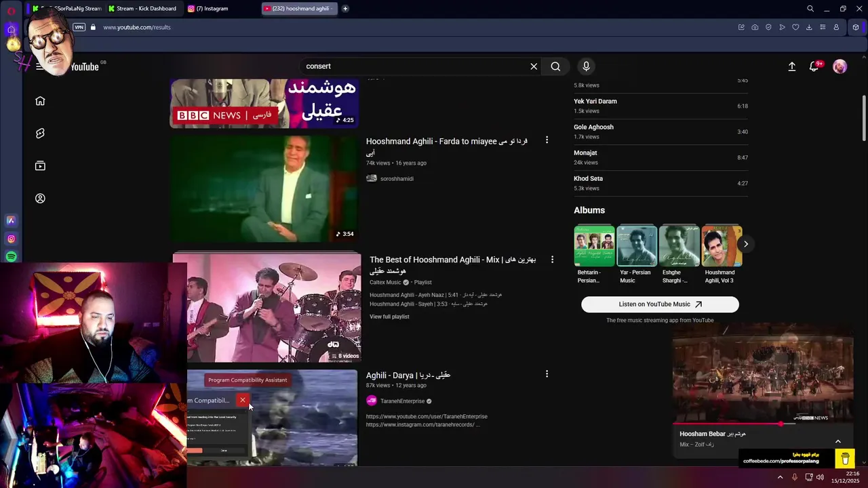Switch to the Stream - Kick Dashboard tab

pos(142,9)
